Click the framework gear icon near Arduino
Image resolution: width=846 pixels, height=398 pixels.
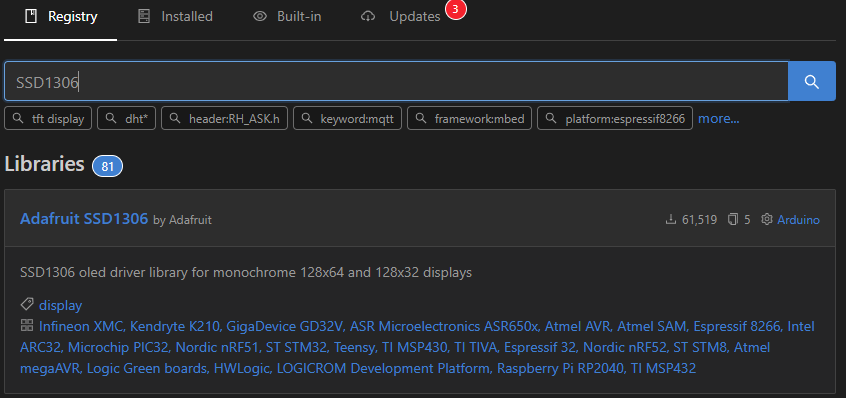coord(767,219)
